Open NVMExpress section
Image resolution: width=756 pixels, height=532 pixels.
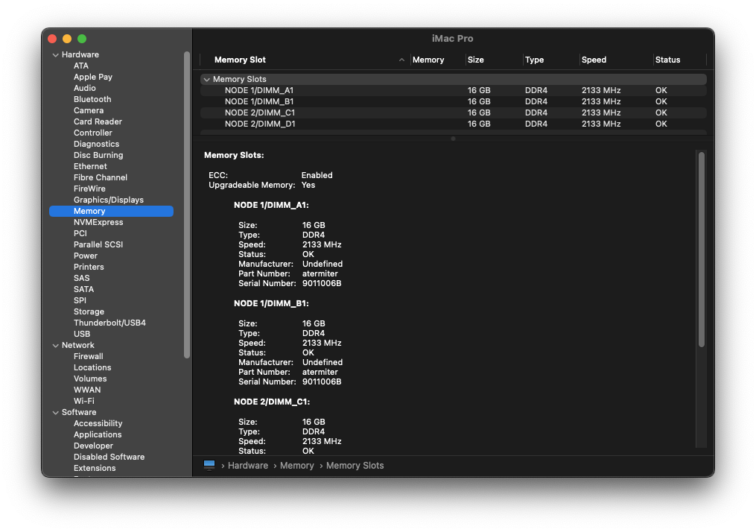coord(98,222)
